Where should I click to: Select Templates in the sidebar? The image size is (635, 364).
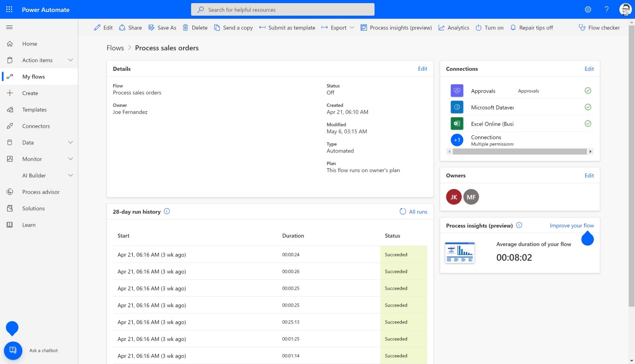click(34, 109)
